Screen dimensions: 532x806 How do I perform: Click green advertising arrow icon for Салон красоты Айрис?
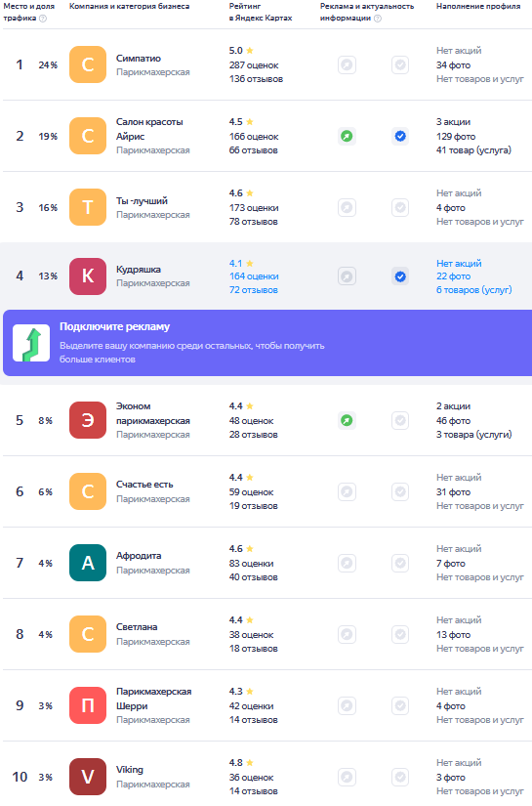coord(348,136)
